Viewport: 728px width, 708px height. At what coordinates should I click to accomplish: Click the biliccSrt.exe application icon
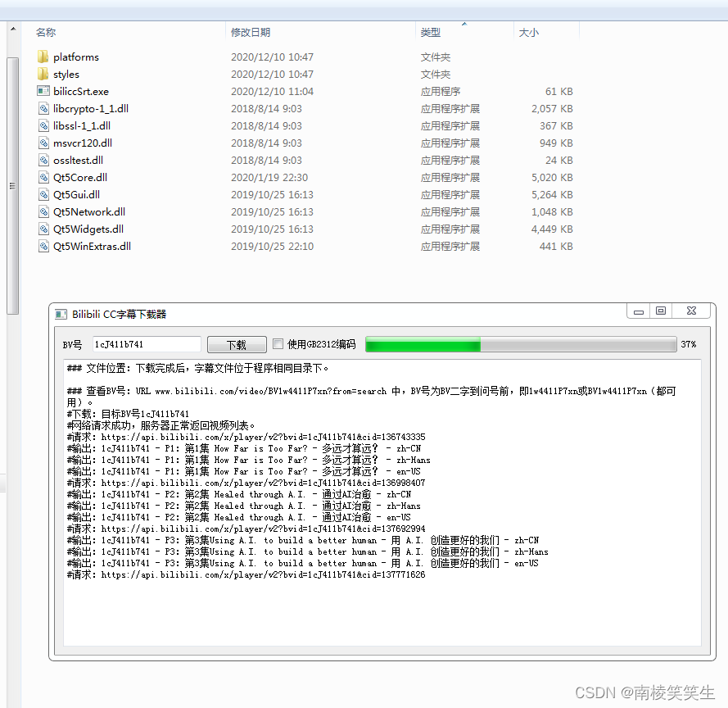tap(43, 91)
